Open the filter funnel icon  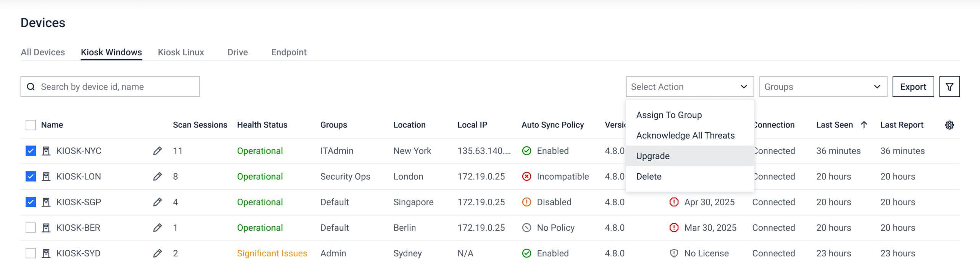(x=949, y=87)
